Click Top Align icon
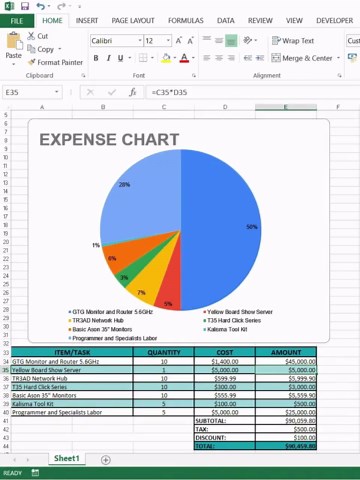 [x=207, y=40]
